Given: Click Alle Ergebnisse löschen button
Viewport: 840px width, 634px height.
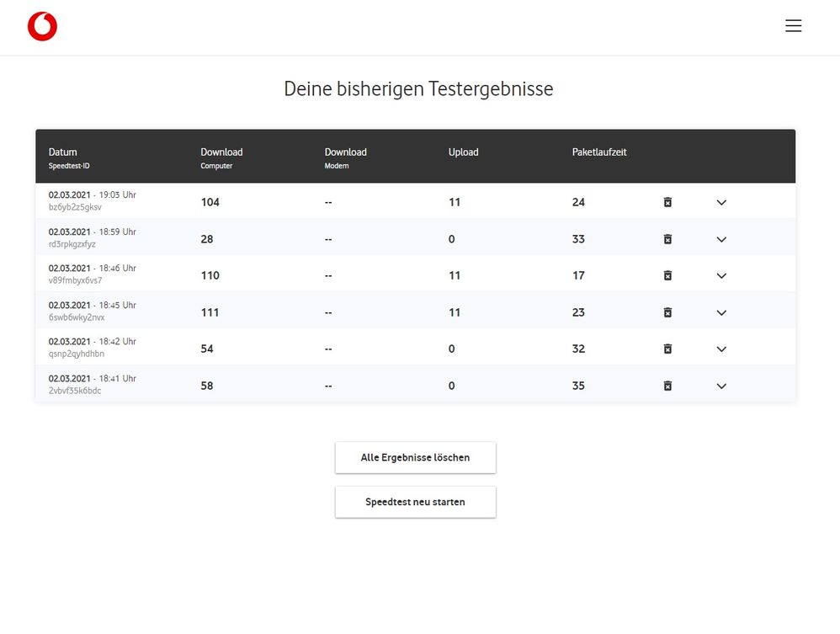Looking at the screenshot, I should [x=415, y=457].
